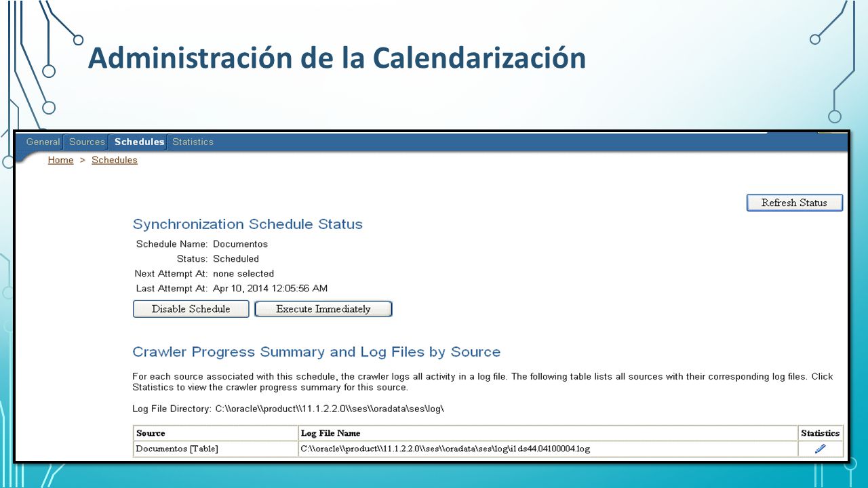
Task: Select the Last Attempt date Apr 10, 2014
Action: [271, 289]
